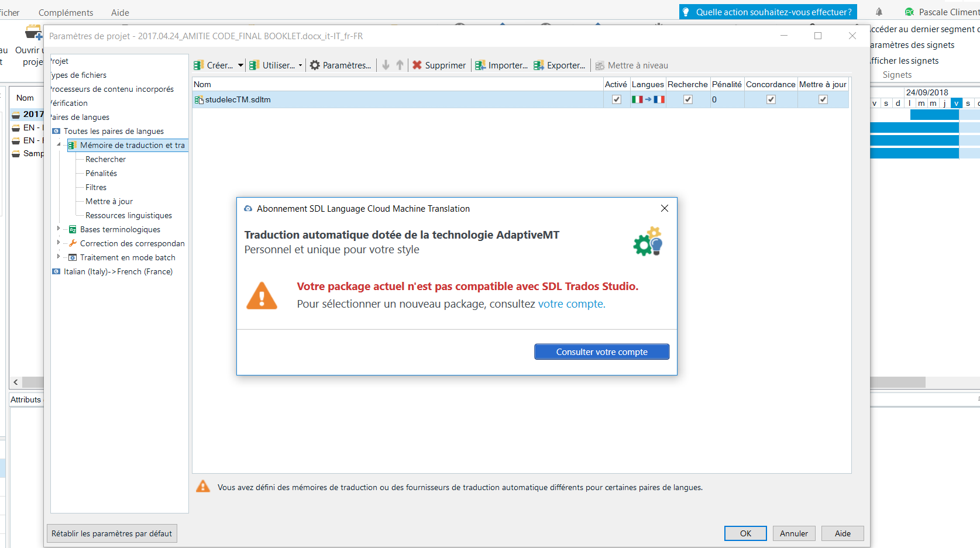Open notifications bell icon
The height and width of the screenshot is (548, 980).
[879, 12]
